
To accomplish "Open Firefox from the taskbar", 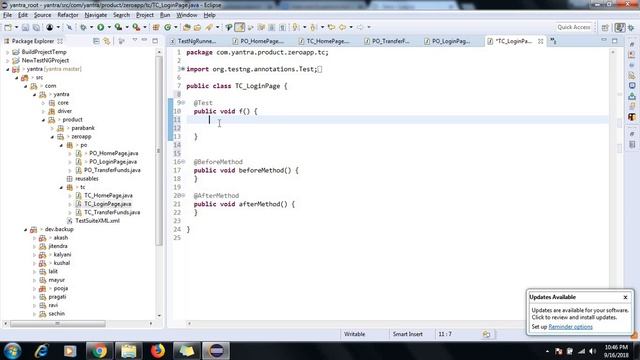I will [x=158, y=351].
